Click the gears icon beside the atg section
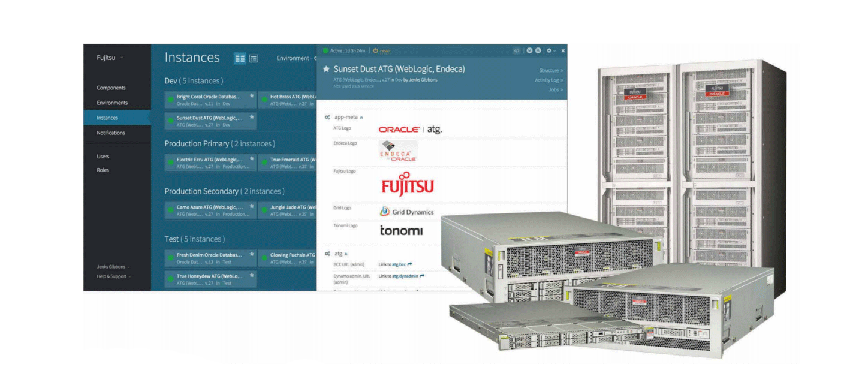 [x=327, y=254]
